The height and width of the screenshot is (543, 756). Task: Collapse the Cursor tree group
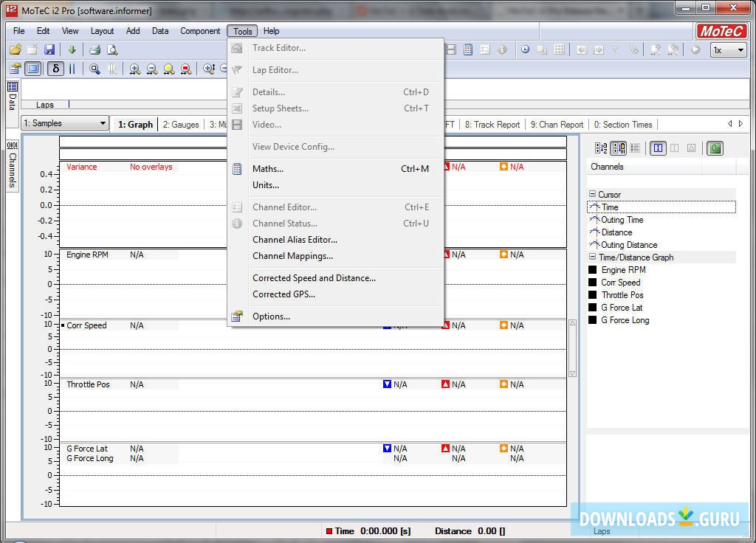[x=592, y=194]
